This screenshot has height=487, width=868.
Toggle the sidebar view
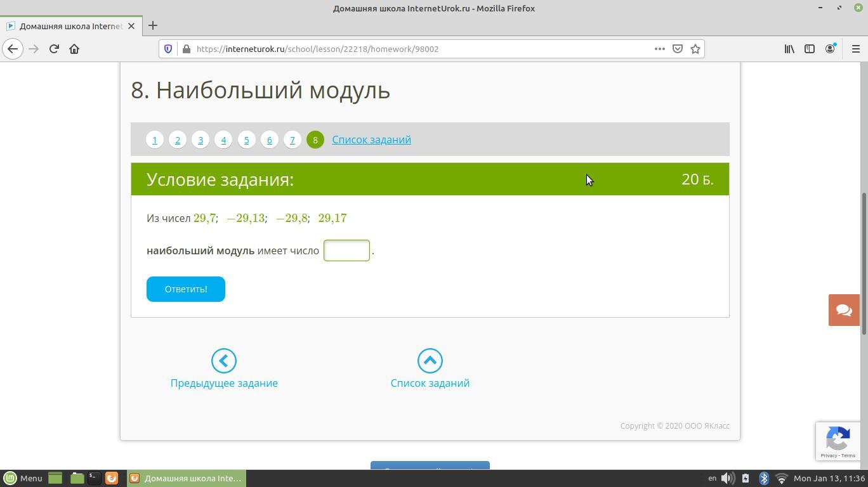click(810, 49)
